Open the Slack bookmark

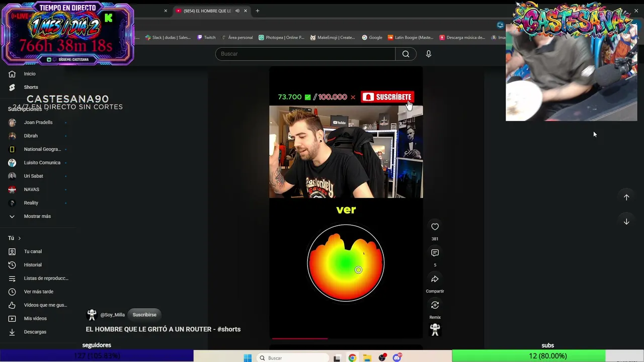(168, 37)
